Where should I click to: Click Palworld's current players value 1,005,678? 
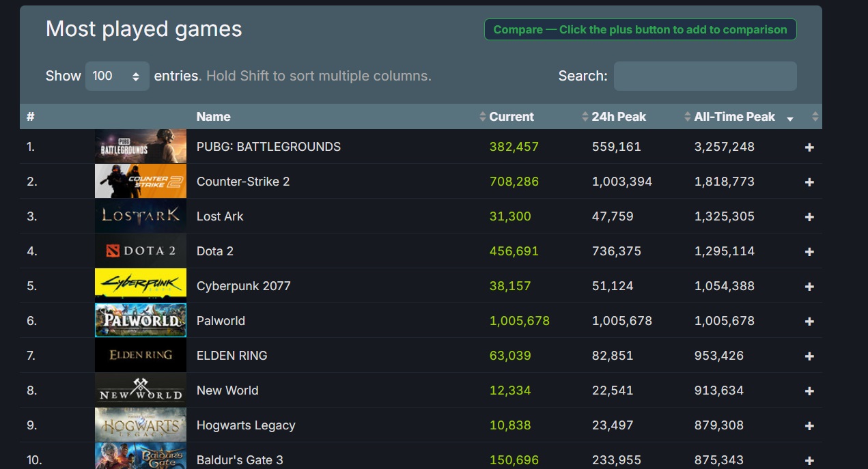(x=520, y=321)
